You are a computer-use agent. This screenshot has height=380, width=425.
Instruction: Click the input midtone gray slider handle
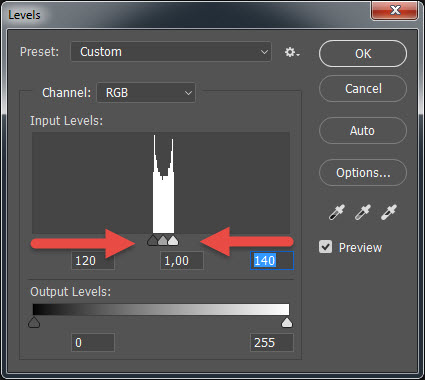163,240
